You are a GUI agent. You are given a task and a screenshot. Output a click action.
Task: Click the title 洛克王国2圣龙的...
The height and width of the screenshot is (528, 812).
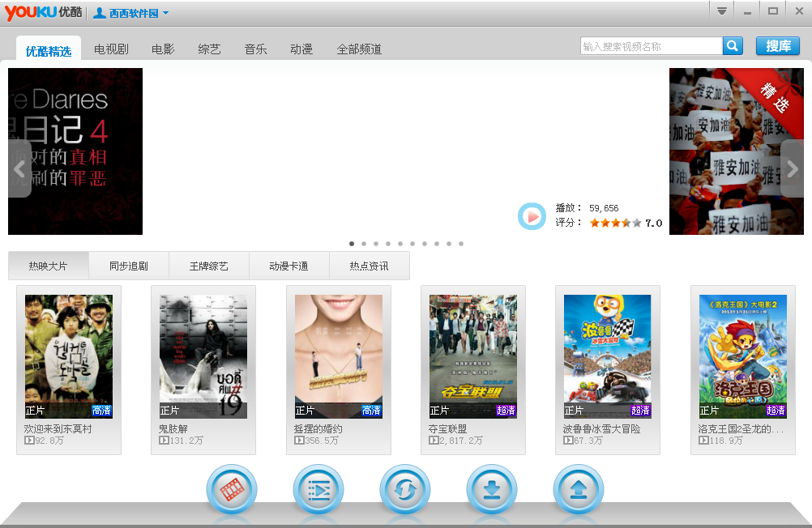click(x=741, y=429)
